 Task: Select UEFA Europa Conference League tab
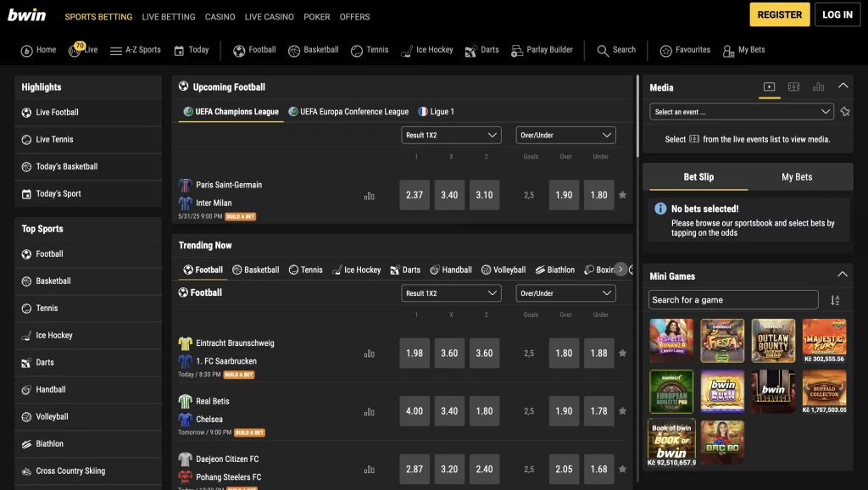348,112
